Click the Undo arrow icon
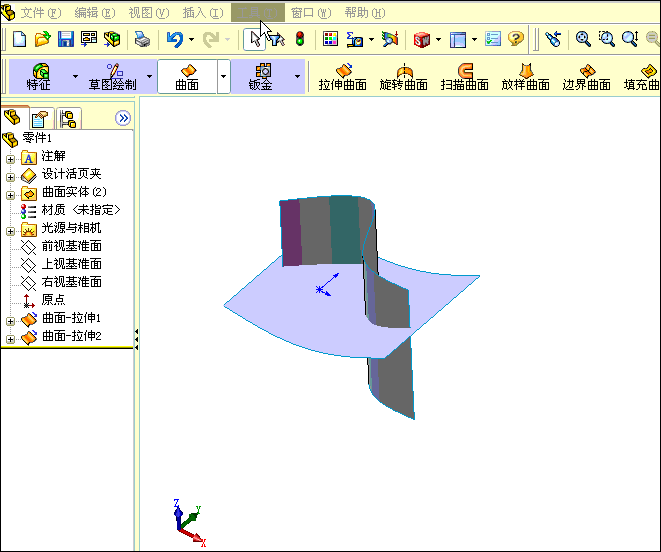Screen dimensions: 661x552 point(175,39)
